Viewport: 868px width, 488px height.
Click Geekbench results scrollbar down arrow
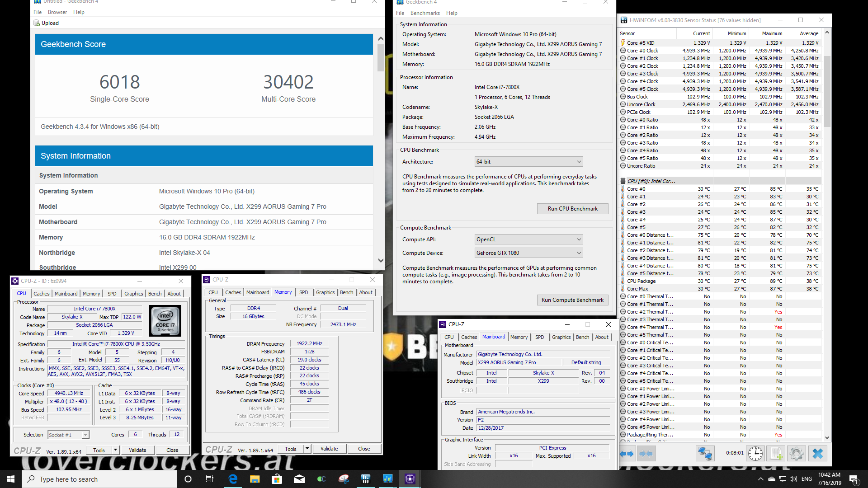pyautogui.click(x=381, y=261)
